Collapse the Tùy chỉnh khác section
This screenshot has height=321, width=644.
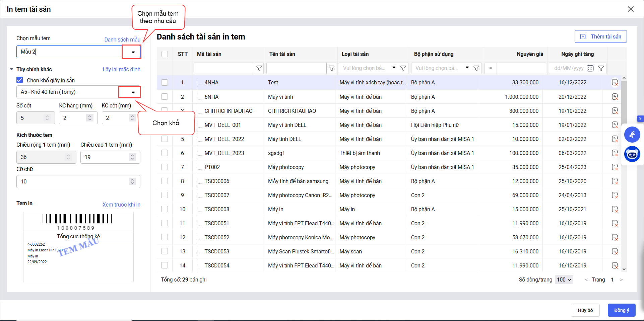pos(12,69)
